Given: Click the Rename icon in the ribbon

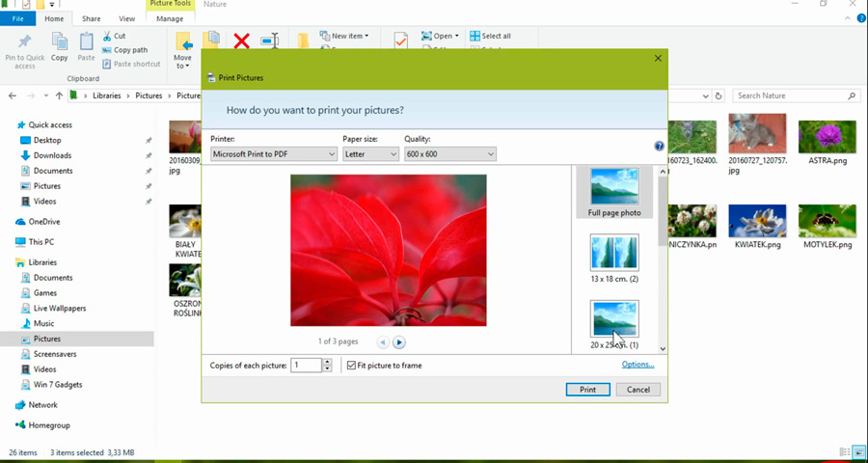Looking at the screenshot, I should (270, 41).
